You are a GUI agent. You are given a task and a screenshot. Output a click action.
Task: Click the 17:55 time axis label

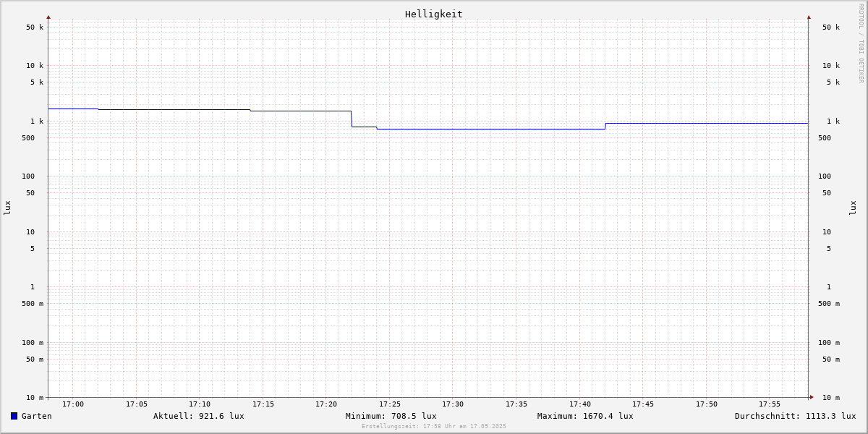coord(770,404)
